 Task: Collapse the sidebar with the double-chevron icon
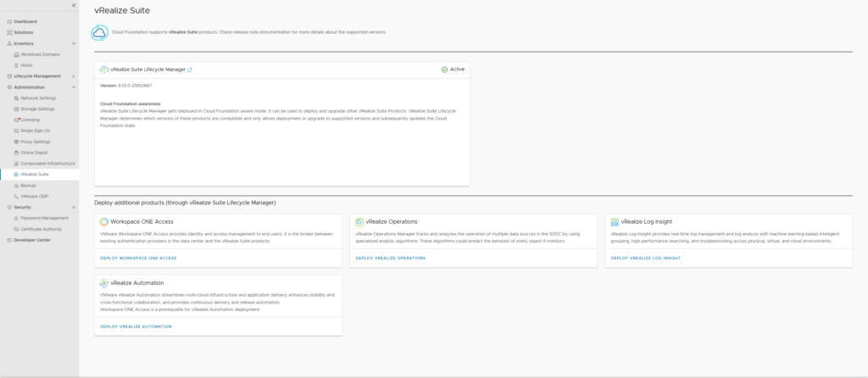74,5
